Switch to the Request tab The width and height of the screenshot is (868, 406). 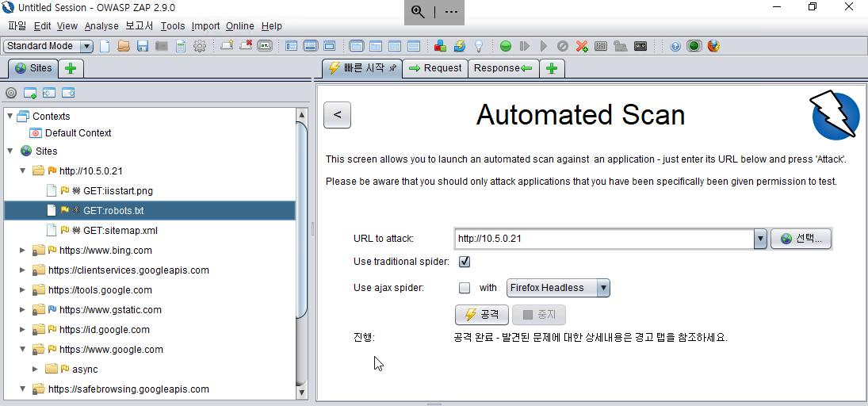click(435, 68)
